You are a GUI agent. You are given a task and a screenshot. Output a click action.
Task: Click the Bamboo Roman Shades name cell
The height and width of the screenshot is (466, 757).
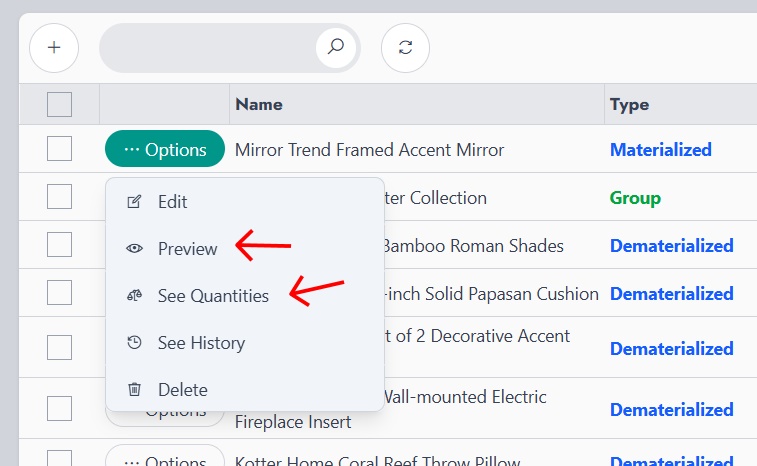click(x=474, y=246)
